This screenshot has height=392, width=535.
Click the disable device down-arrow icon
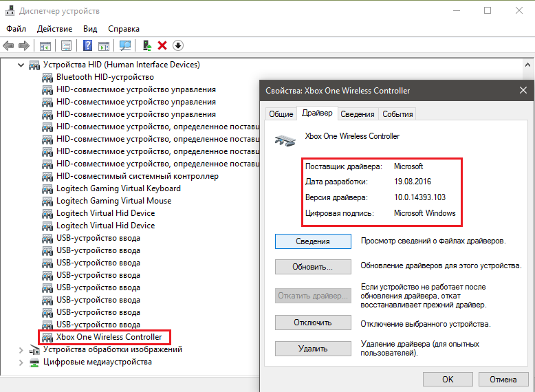[x=178, y=45]
